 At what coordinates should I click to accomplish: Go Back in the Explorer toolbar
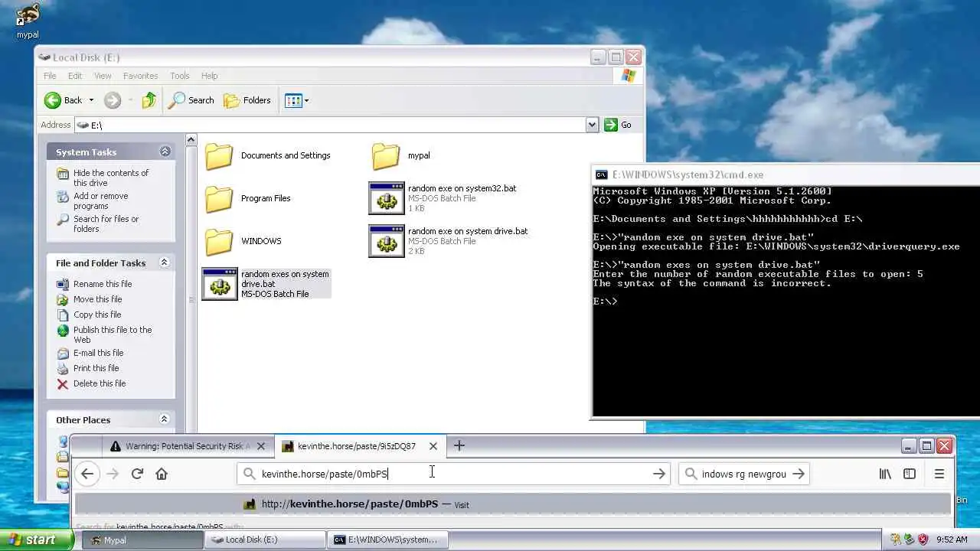click(63, 100)
